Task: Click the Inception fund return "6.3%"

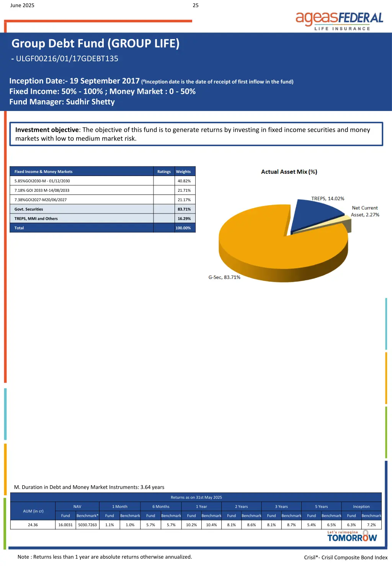Action: click(x=351, y=525)
